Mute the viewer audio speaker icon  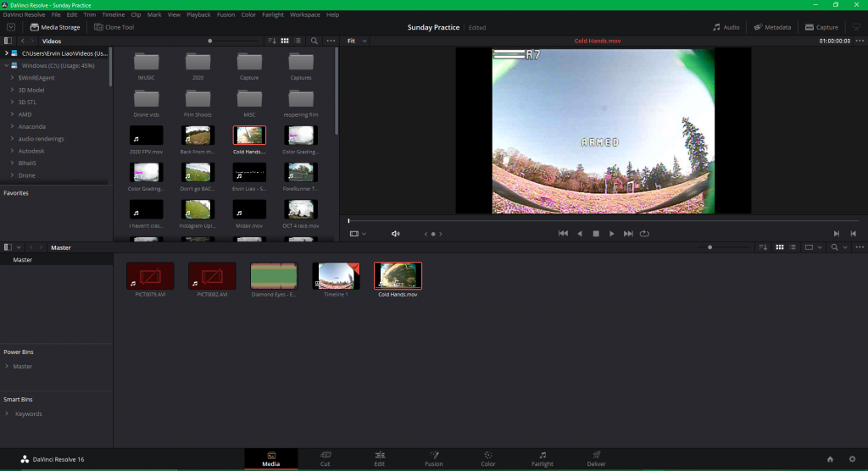[x=395, y=234]
